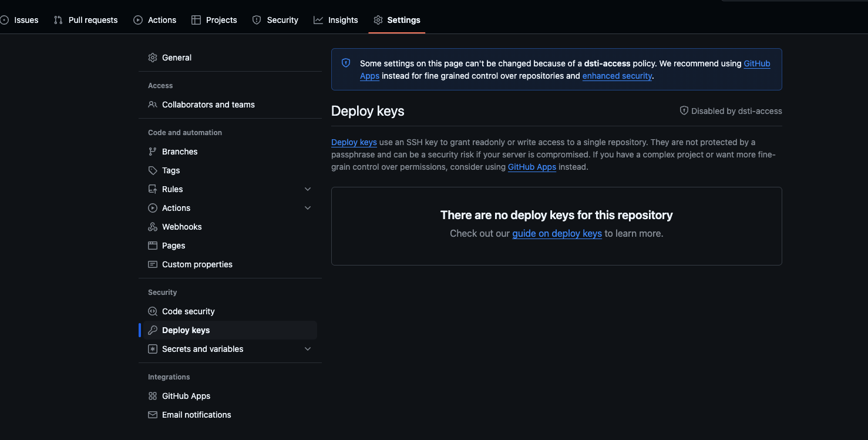Click the Webhooks icon in sidebar
Screen dimensions: 868x440
point(153,227)
